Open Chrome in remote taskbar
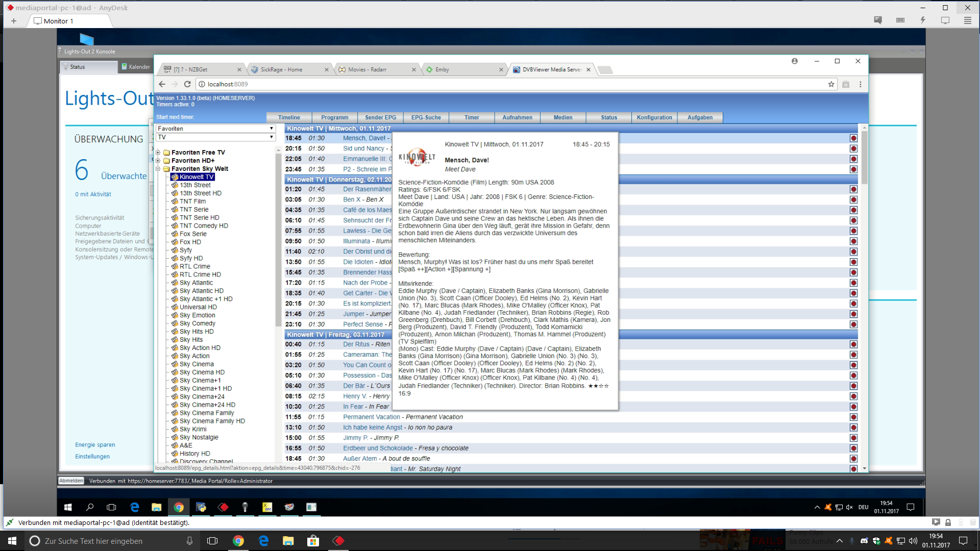Image resolution: width=980 pixels, height=551 pixels. 179,507
